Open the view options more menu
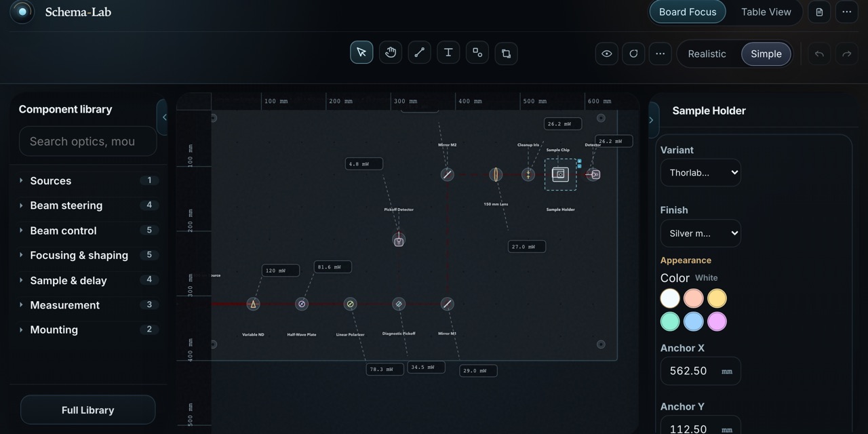 660,54
